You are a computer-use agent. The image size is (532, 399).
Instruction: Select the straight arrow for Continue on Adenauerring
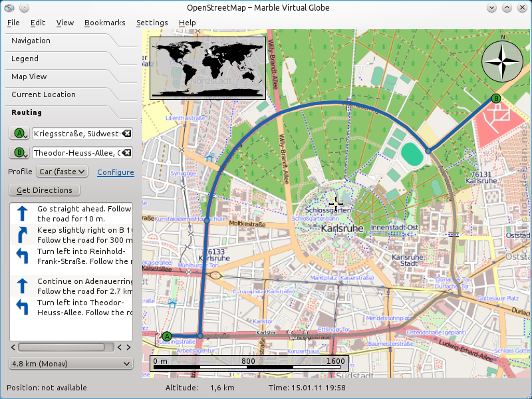[23, 286]
